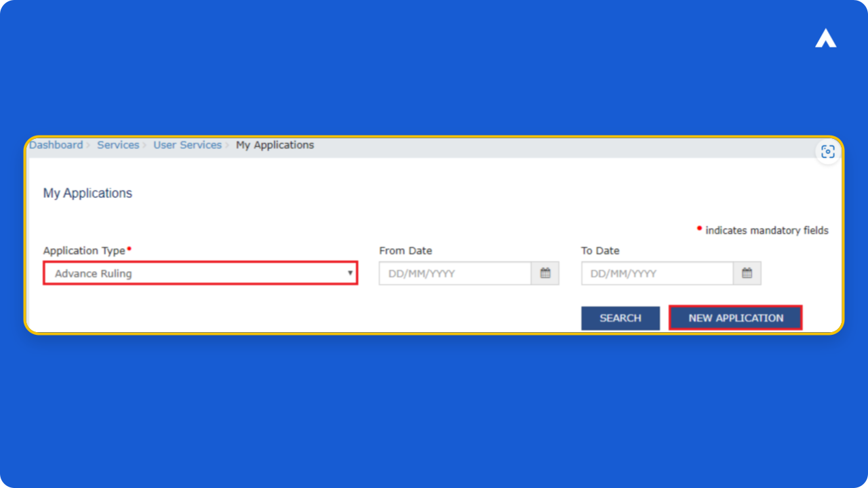Open the To Date calendar picker icon
Viewport: 868px width, 488px height.
pos(747,274)
